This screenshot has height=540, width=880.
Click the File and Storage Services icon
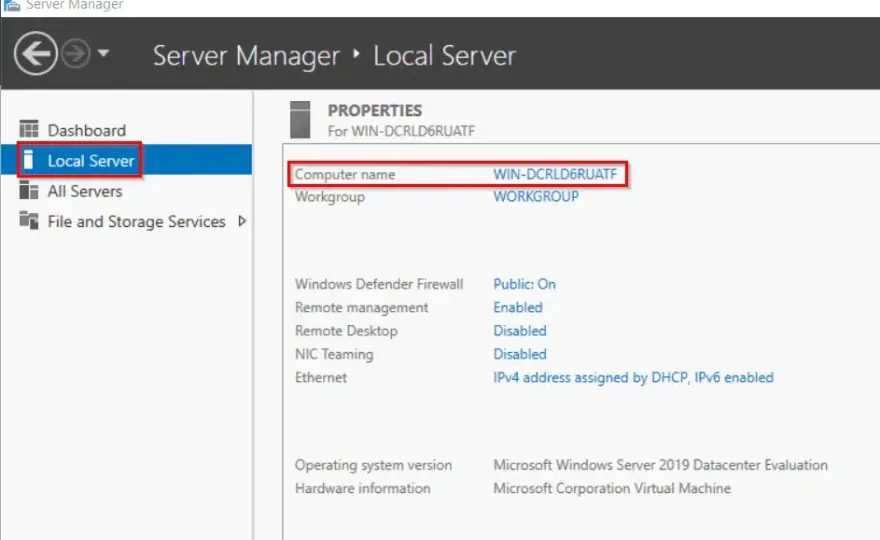coord(29,221)
